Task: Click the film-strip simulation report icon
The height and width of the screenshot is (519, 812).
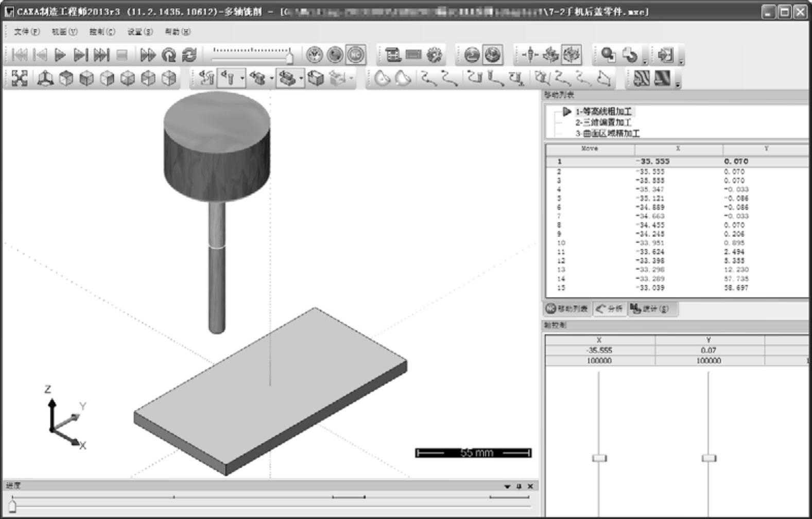Action: click(x=393, y=55)
